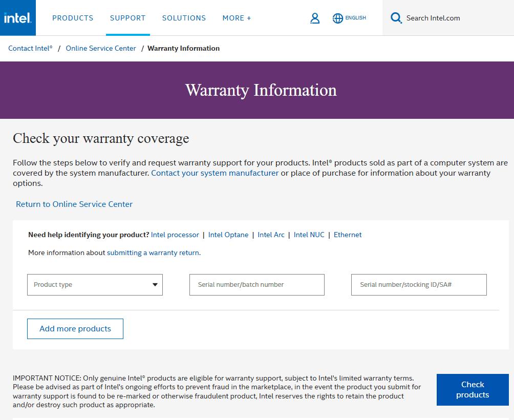Click the Serial number/batch number field

coord(256,285)
